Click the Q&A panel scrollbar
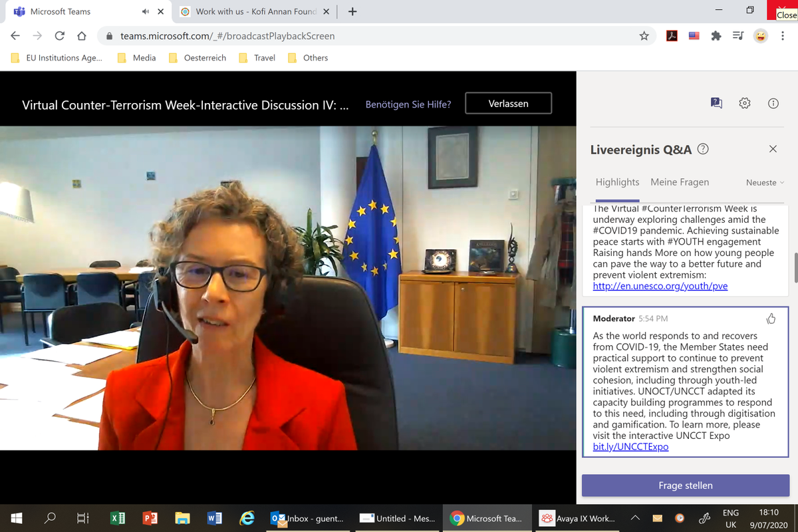Viewport: 798px width, 532px height. 795,267
